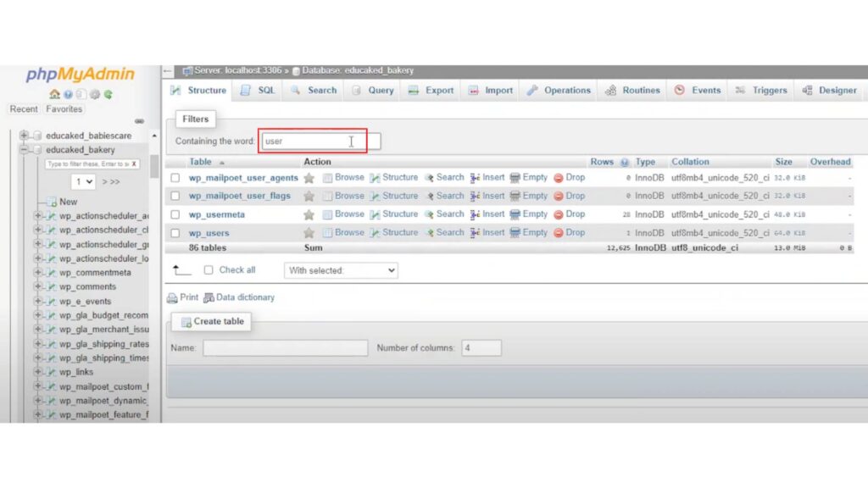Click the Create table button
Viewport: 868px width, 488px height.
[x=211, y=321]
